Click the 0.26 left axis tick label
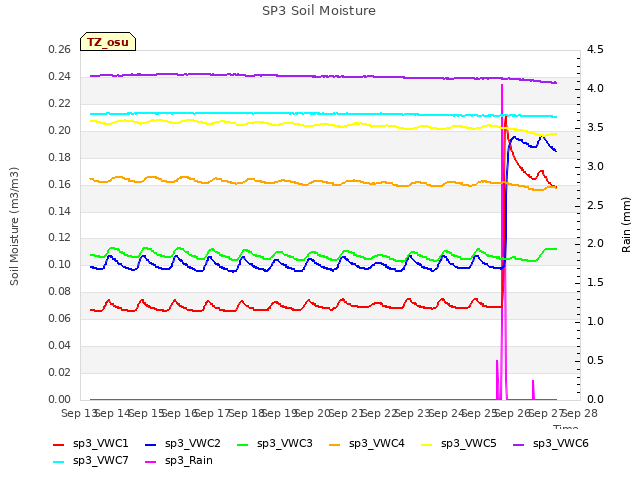640x480 pixels. 59,50
